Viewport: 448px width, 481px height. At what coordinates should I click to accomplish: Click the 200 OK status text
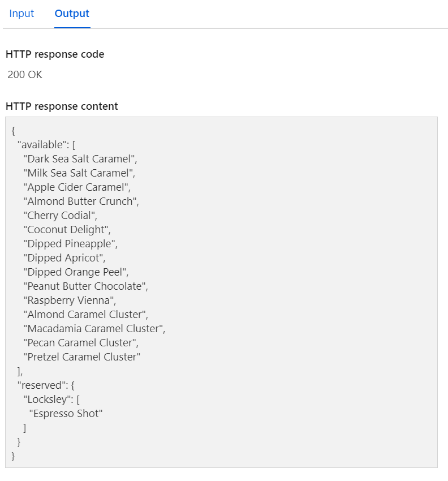[25, 74]
